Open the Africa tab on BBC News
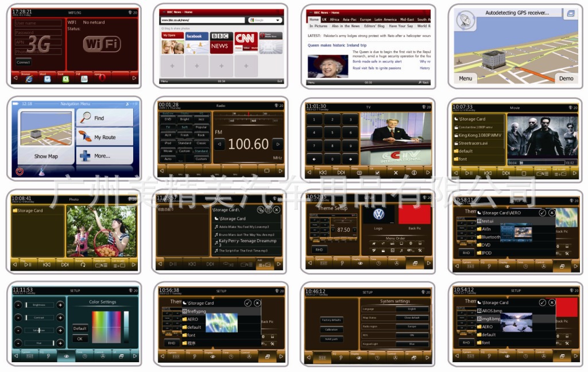 point(334,20)
